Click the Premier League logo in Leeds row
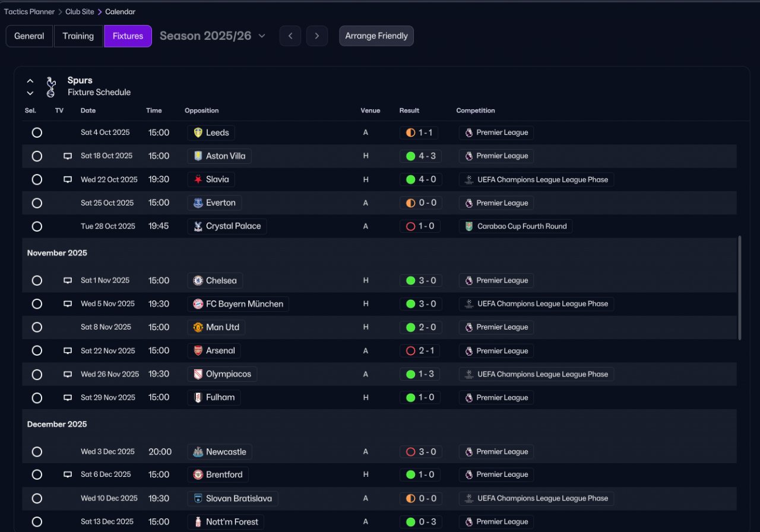This screenshot has width=760, height=532. [469, 132]
